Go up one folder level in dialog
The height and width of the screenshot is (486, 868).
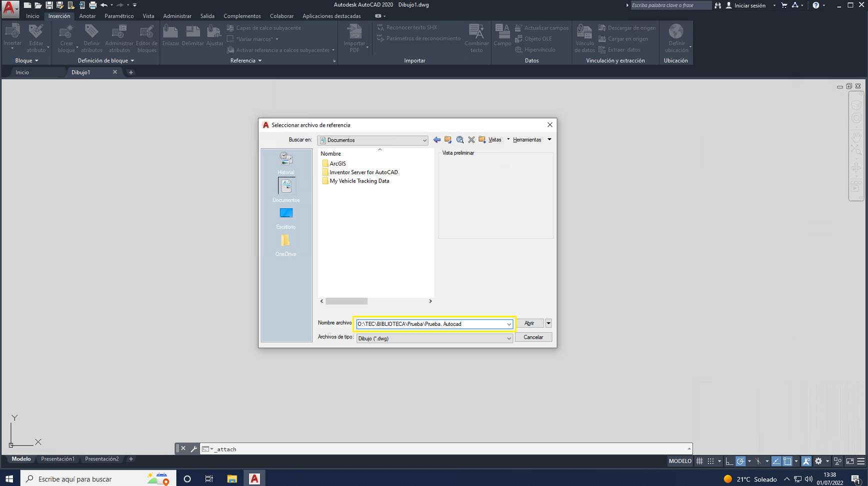point(448,140)
